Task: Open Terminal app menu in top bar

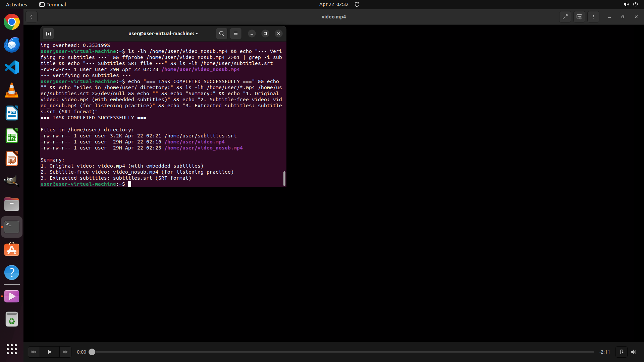Action: tap(53, 4)
